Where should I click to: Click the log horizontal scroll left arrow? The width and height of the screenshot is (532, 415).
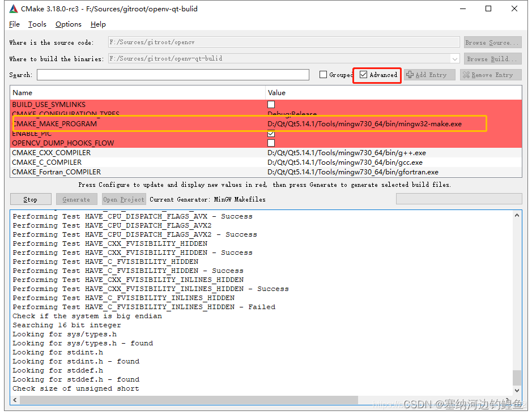pos(15,400)
